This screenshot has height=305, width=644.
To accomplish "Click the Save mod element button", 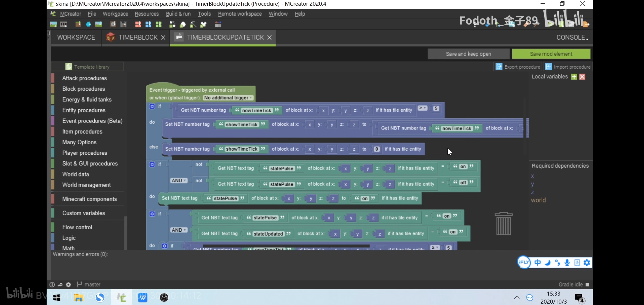I will point(551,54).
